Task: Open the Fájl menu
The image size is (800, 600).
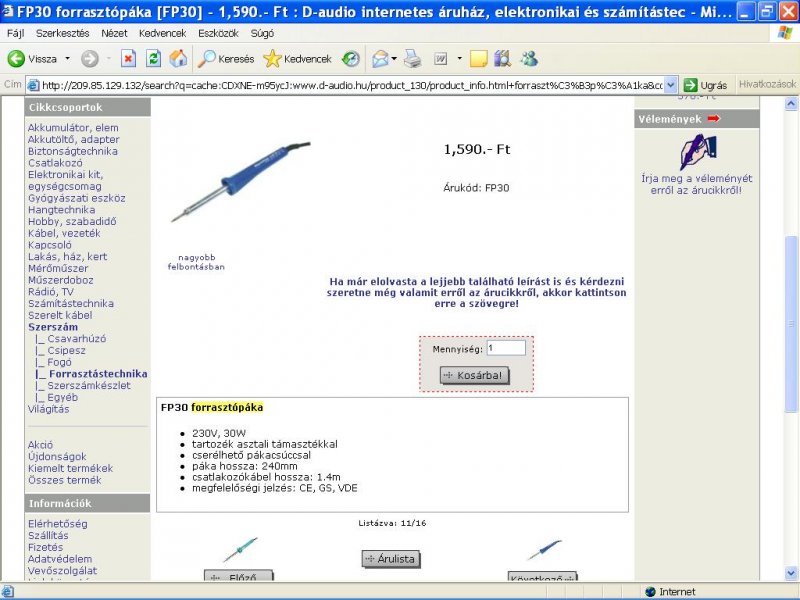Action: pos(15,33)
